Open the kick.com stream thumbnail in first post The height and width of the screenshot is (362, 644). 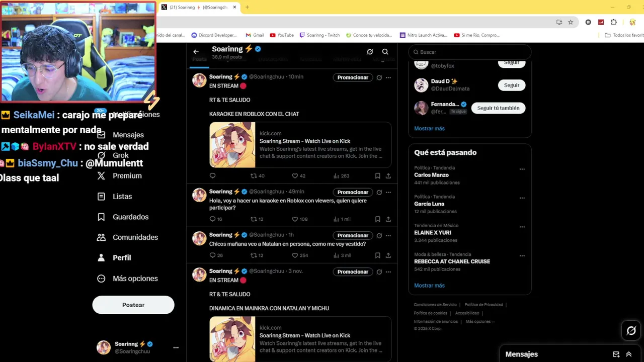[x=232, y=145]
